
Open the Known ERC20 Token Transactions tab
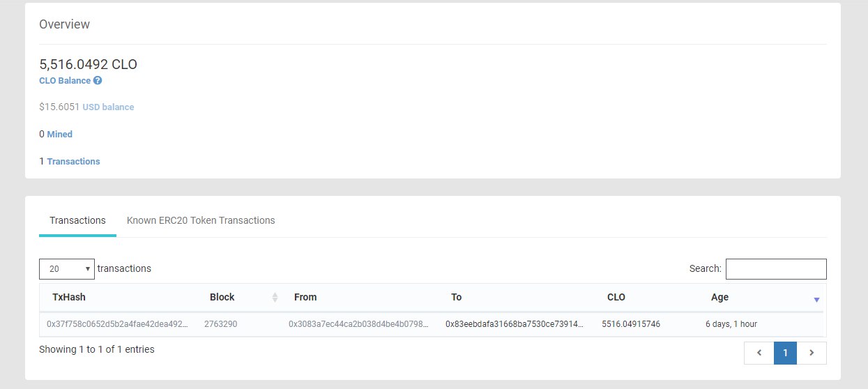(201, 220)
